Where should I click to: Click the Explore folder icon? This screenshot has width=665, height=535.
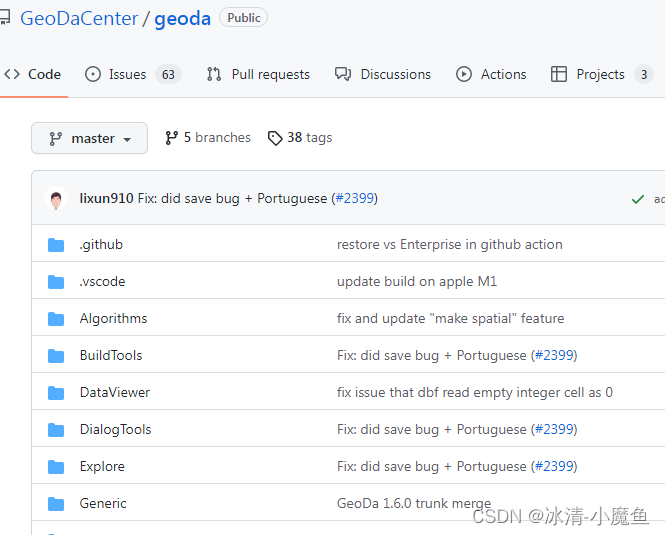(56, 467)
